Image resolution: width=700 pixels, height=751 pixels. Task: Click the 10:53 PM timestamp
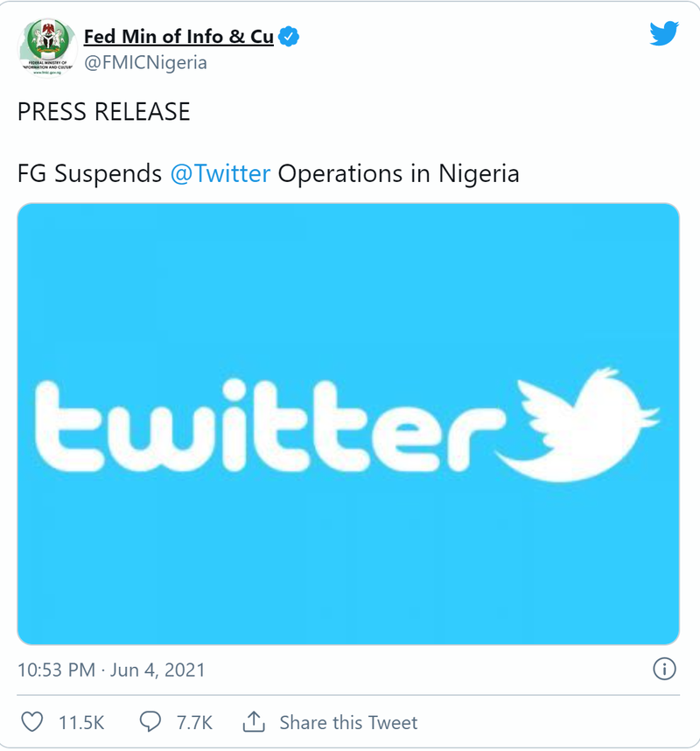click(x=56, y=670)
